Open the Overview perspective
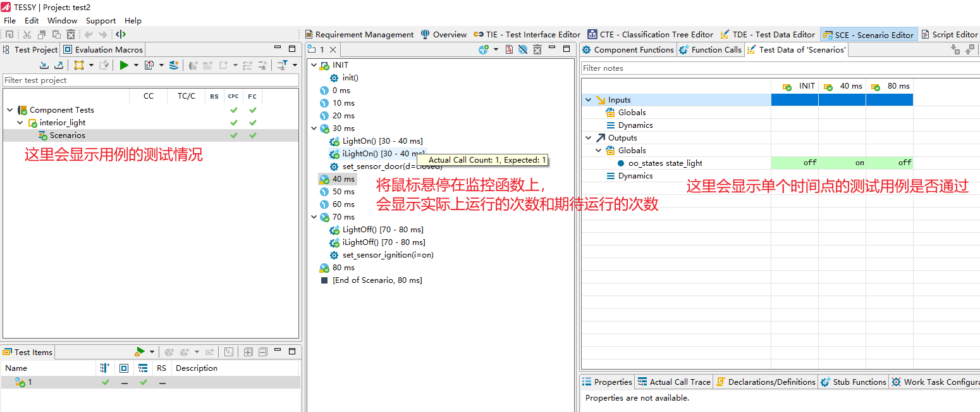This screenshot has width=980, height=412. (x=444, y=35)
